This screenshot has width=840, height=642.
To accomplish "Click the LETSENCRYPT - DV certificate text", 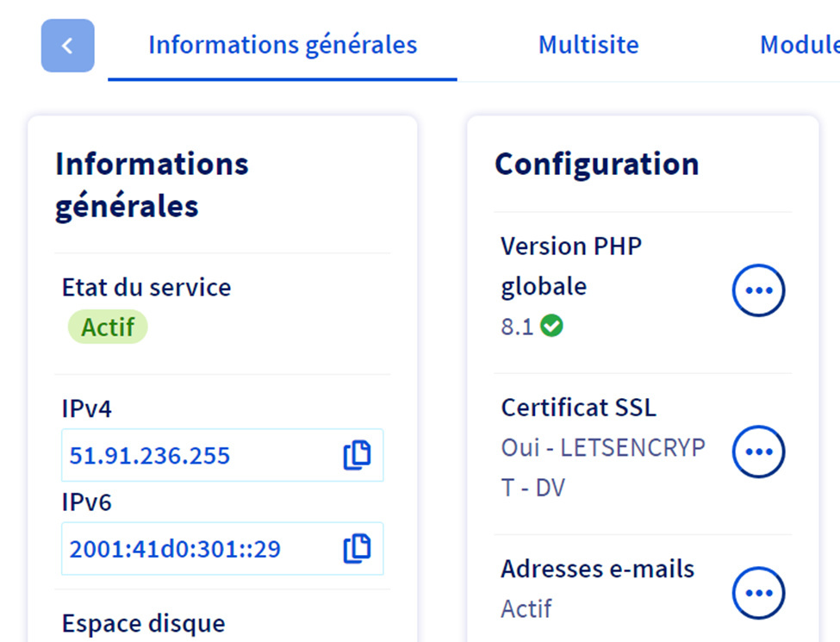I will 602,467.
